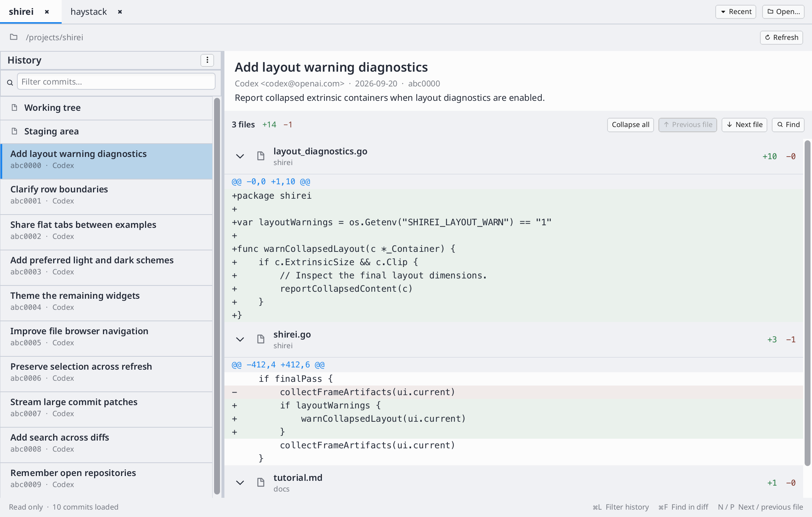Click the Previous file button
This screenshot has width=812, height=517.
coord(688,125)
